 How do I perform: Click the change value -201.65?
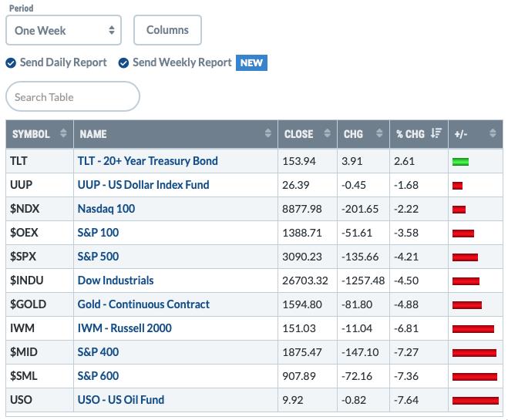coord(360,209)
